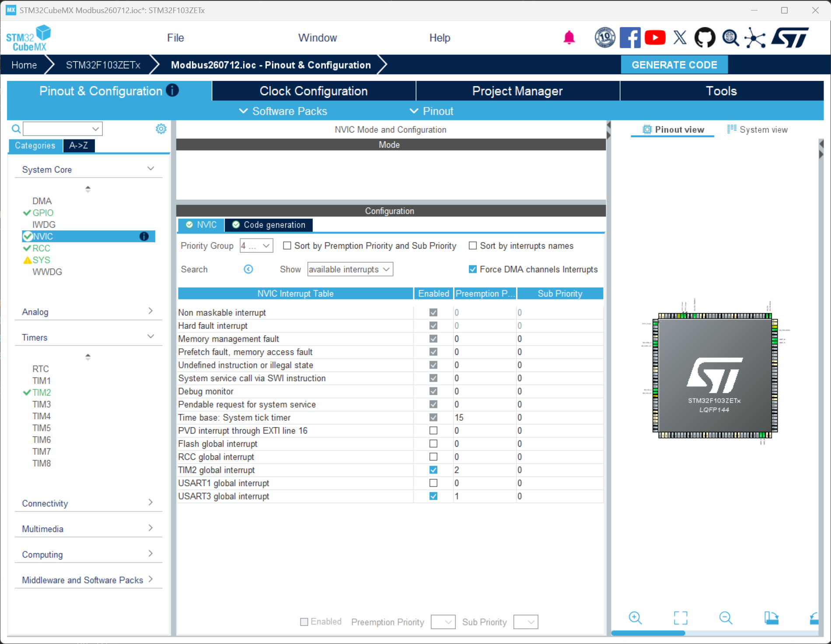Open the Window menu

coord(318,38)
